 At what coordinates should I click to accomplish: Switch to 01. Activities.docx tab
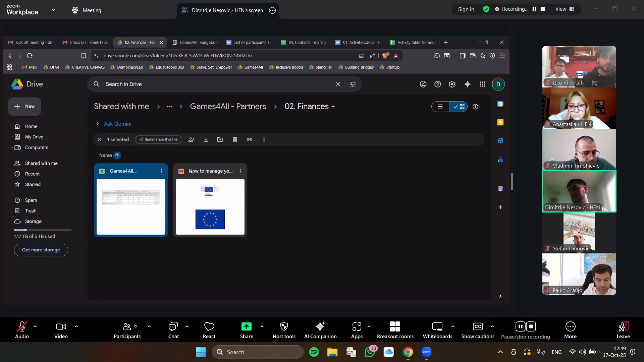coord(359,43)
